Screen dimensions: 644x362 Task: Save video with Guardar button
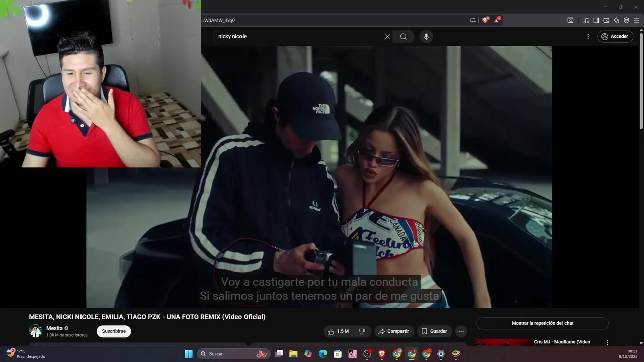pos(434,331)
